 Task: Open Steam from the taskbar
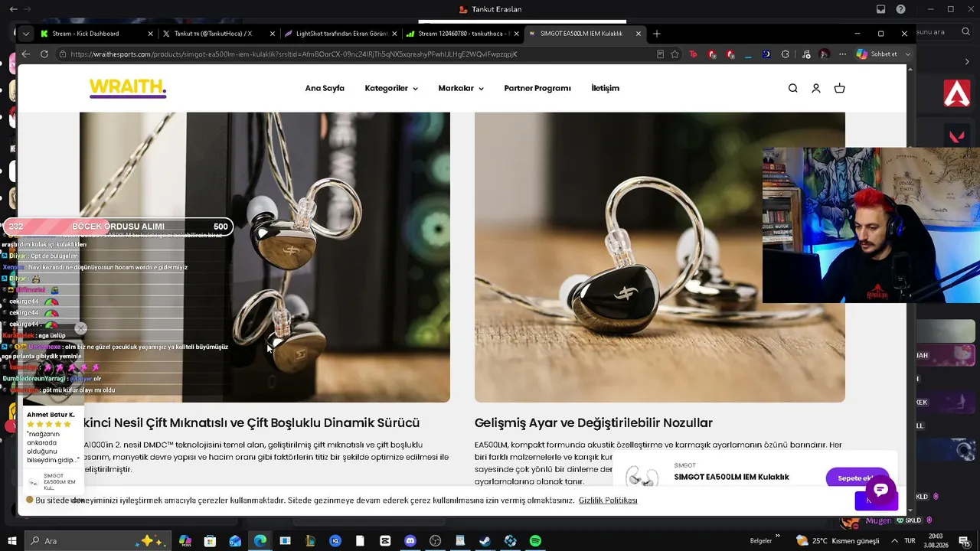pos(485,541)
